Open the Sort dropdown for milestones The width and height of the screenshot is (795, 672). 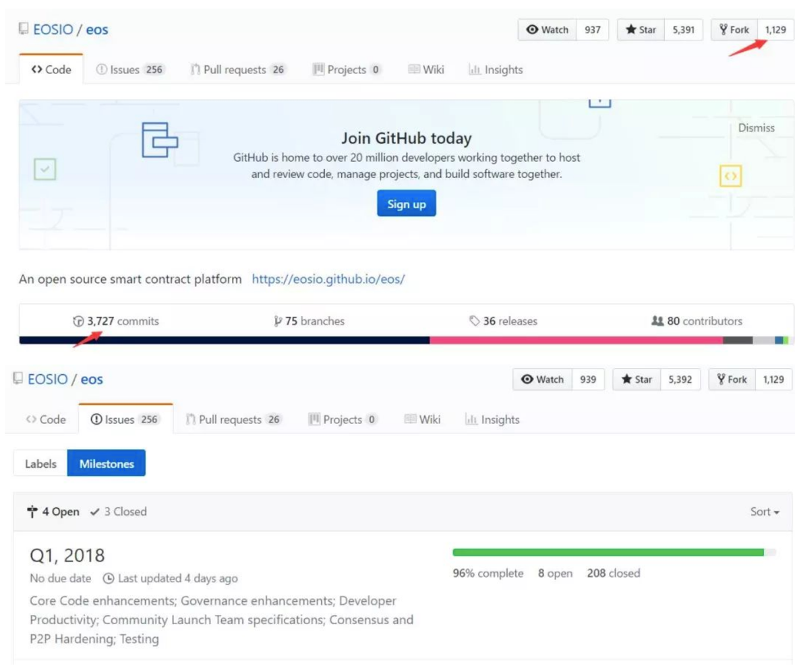point(765,512)
